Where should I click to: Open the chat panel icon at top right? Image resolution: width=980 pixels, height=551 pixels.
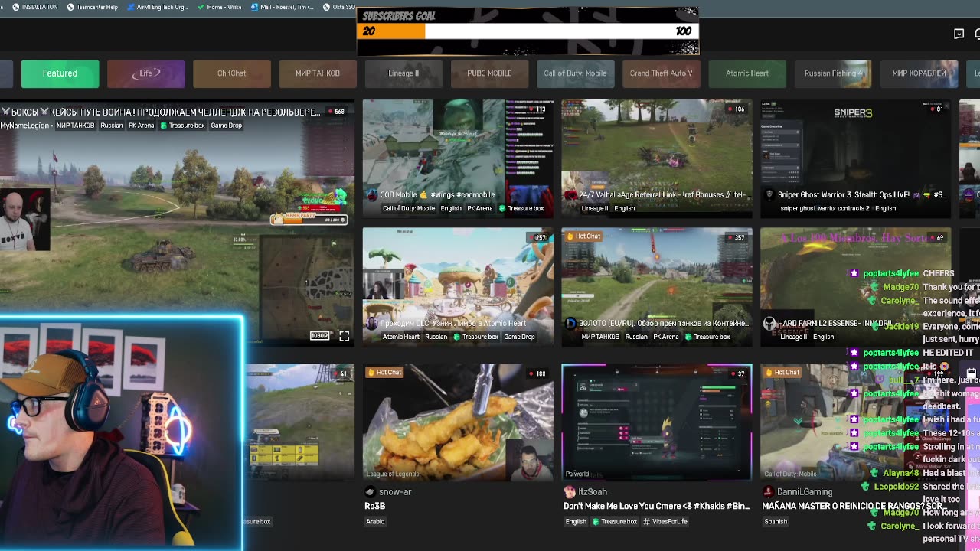[959, 34]
